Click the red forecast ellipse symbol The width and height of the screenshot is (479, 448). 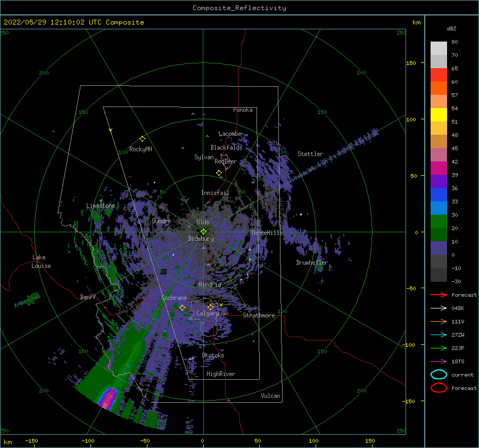point(439,388)
